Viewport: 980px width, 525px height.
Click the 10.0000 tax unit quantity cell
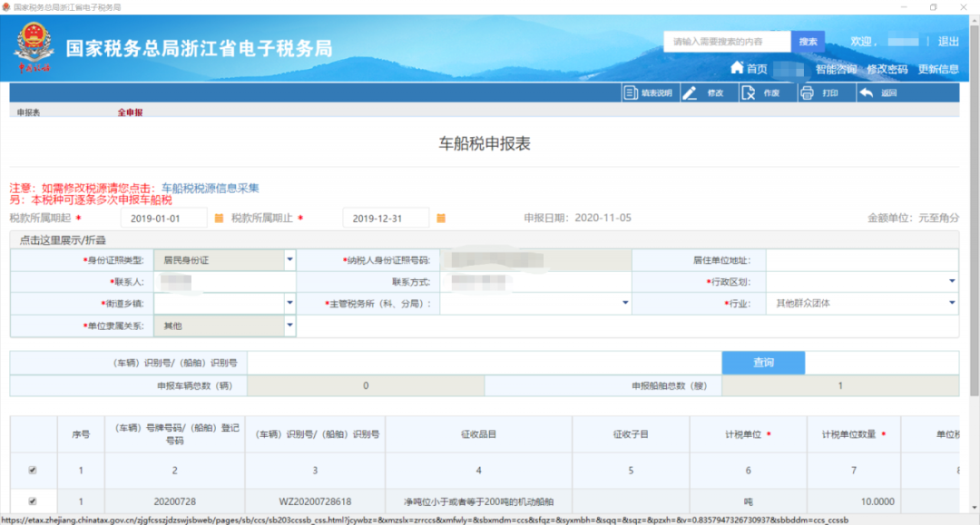point(853,501)
